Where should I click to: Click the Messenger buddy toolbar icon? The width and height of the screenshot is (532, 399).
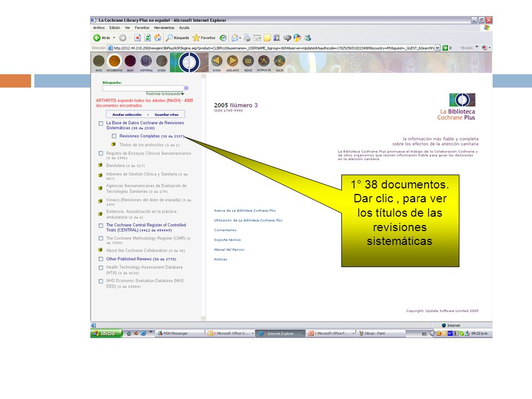click(308, 38)
